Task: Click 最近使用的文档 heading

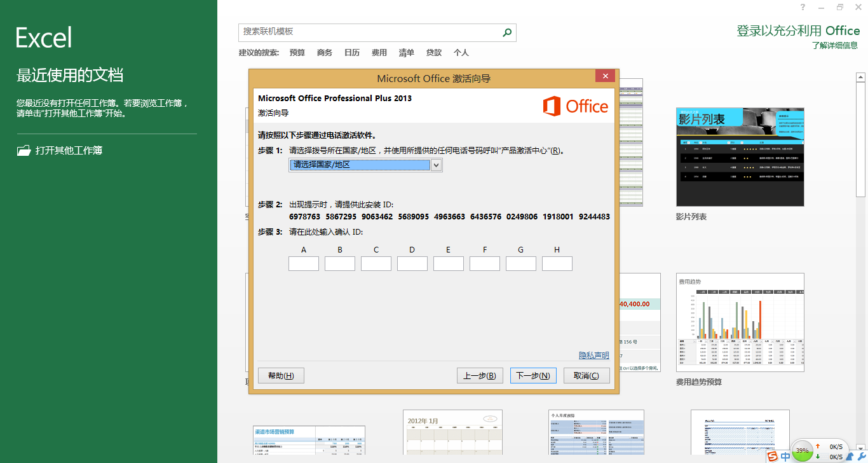Action: tap(70, 75)
